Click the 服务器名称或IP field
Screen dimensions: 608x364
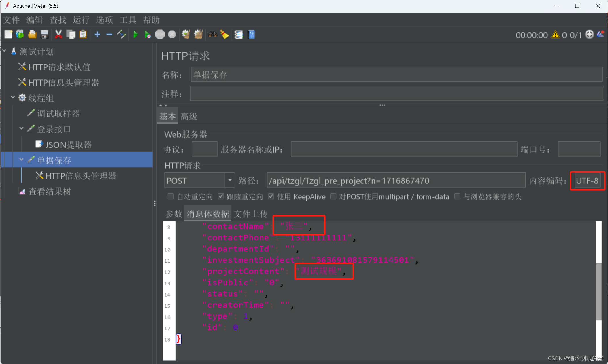point(404,149)
